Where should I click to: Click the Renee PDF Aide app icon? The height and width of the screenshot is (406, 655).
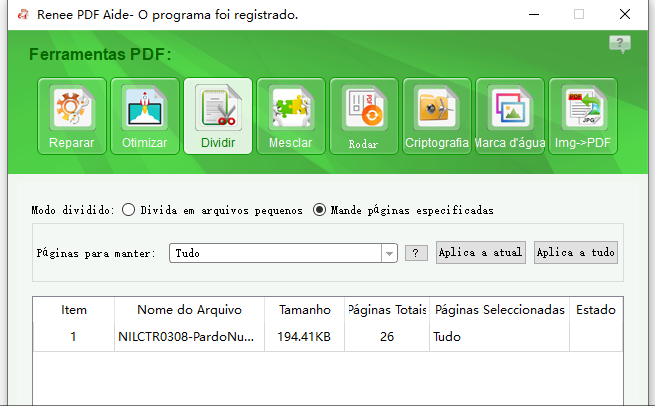coord(23,15)
